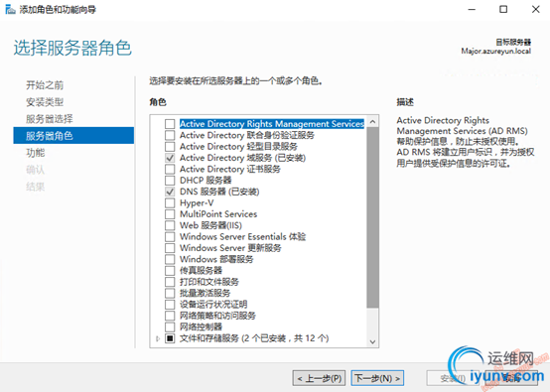Select the Web 服务器(IIS) role label
This screenshot has width=550, height=392.
(210, 225)
